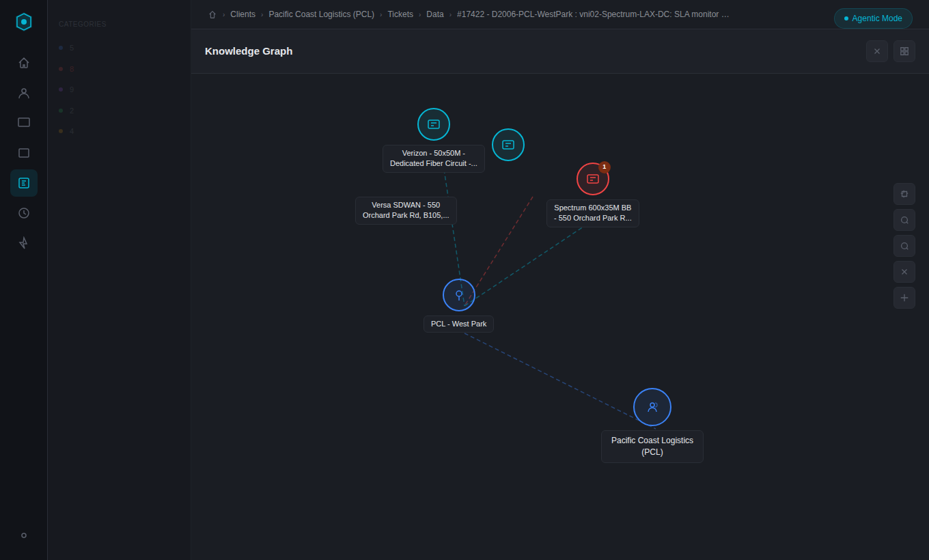Screen dimensions: 929x560
Task: Open the Home icon in the sidebar
Action: click(24, 62)
